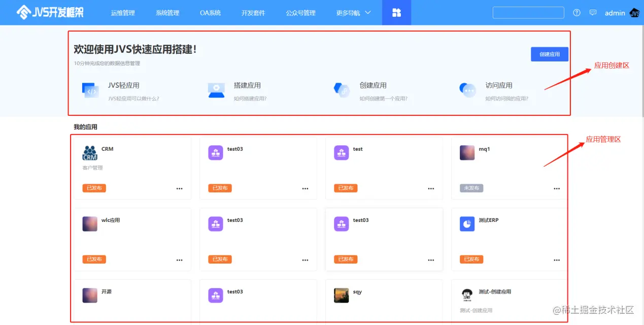644x325 pixels.
Task: Click the 测试ERP app name
Action: (489, 220)
